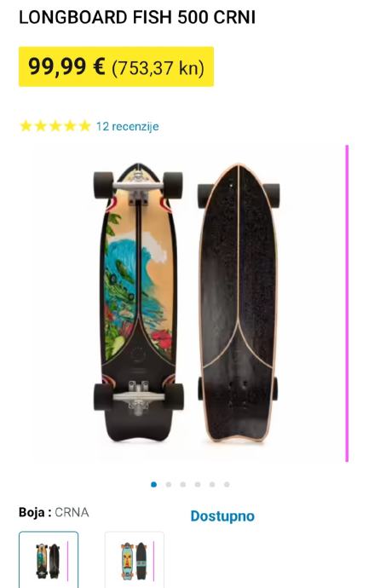This screenshot has width=380, height=588.
Task: Select the second carousel dot
Action: (x=168, y=485)
